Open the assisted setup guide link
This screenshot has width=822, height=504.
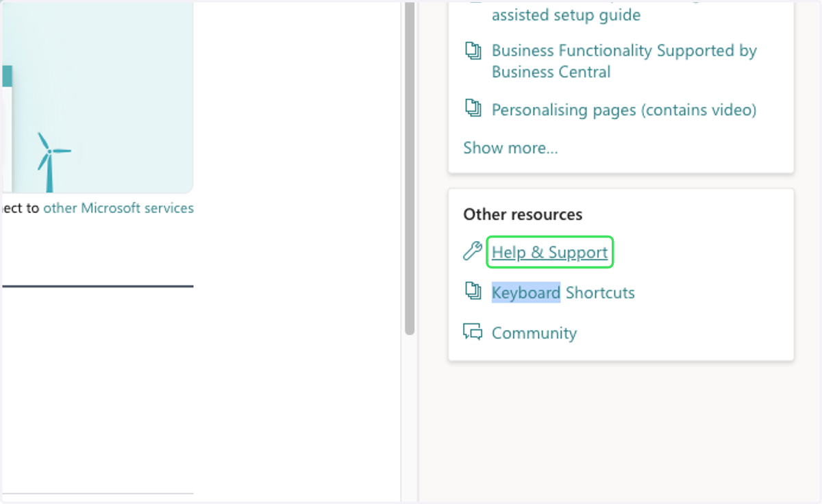point(566,14)
